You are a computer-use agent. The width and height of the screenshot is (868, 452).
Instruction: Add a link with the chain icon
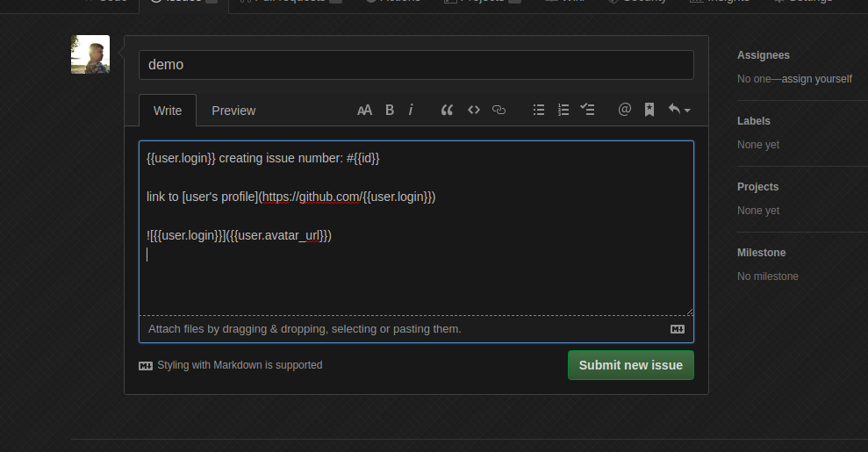coord(499,110)
